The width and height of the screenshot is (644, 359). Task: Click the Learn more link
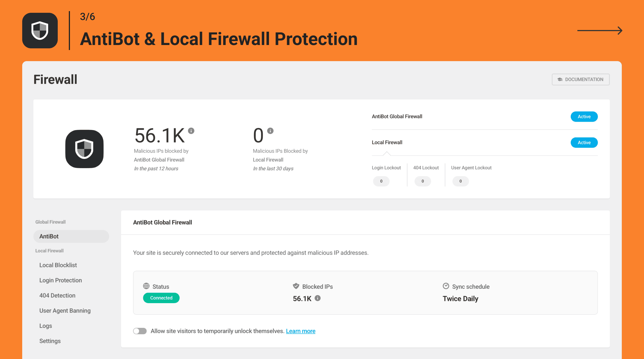tap(301, 331)
